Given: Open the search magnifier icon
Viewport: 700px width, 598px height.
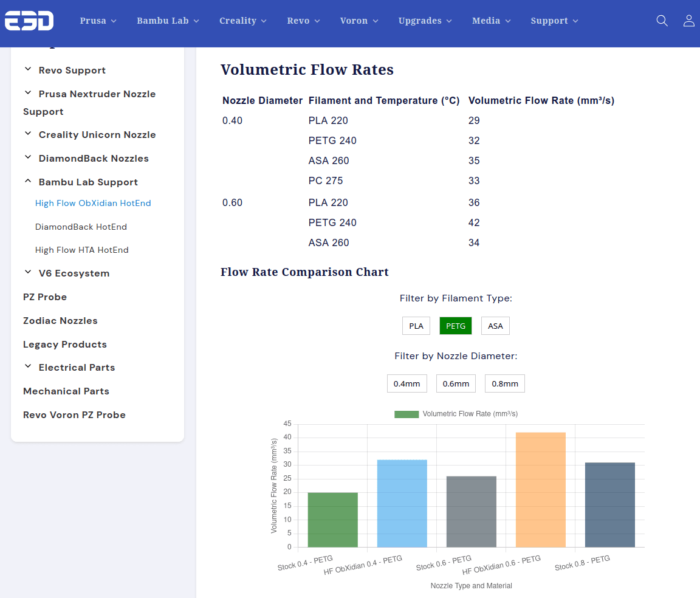Looking at the screenshot, I should pos(662,21).
